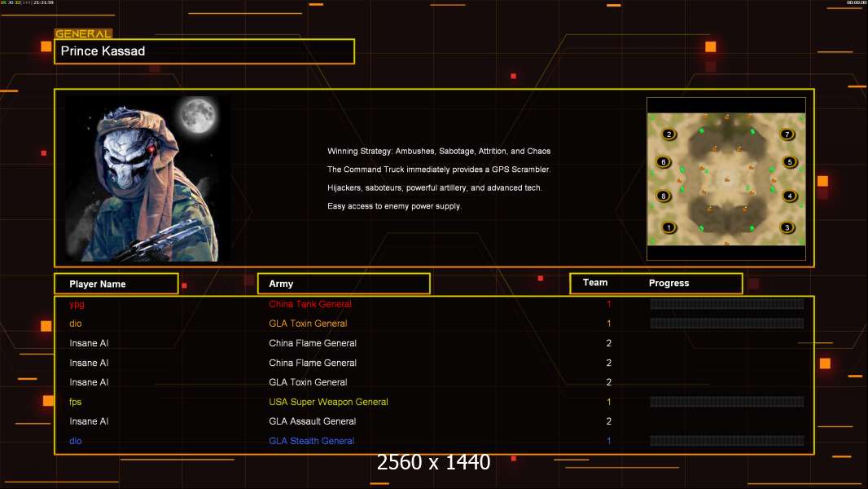Click the USA Super Weapon General army entry
Viewport: 868px width, 489px height.
pos(328,402)
